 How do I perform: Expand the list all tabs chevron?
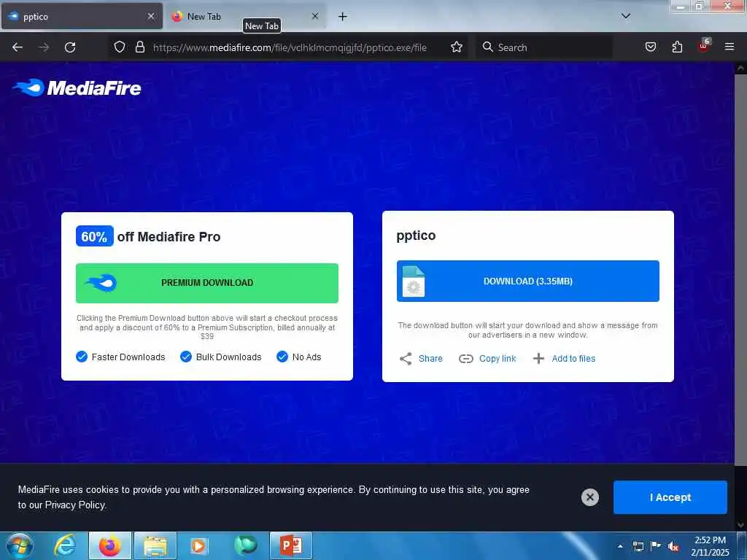(626, 16)
